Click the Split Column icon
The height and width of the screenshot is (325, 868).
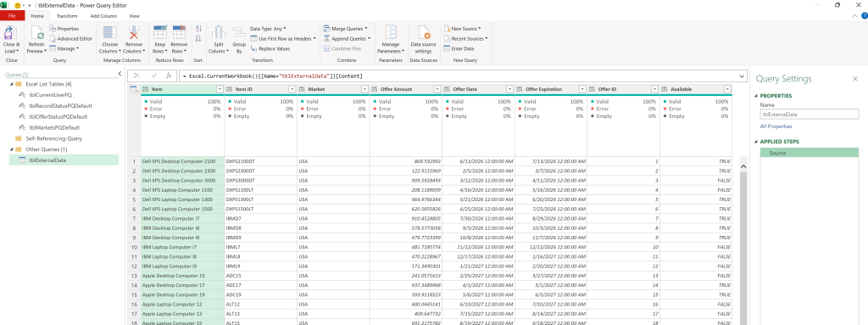click(219, 33)
